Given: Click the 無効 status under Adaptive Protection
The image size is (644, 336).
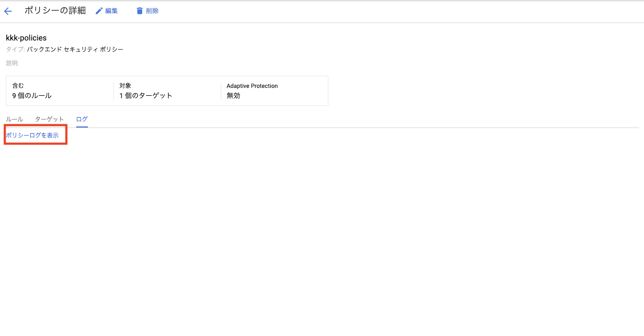Looking at the screenshot, I should point(234,96).
